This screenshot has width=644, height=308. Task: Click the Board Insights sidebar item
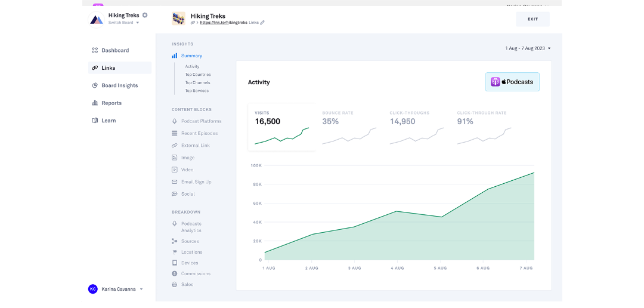119,85
